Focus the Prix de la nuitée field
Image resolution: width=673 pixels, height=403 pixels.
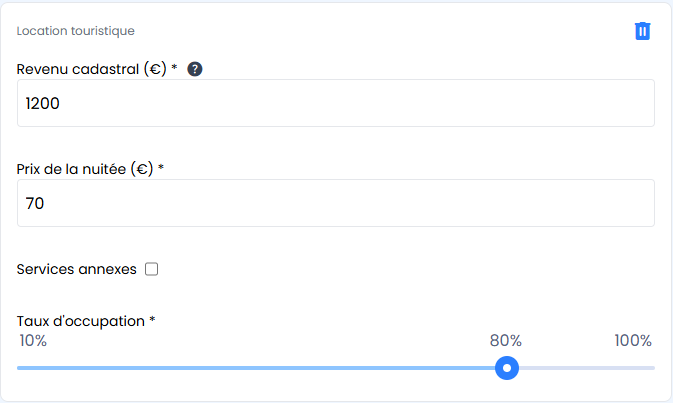click(336, 203)
